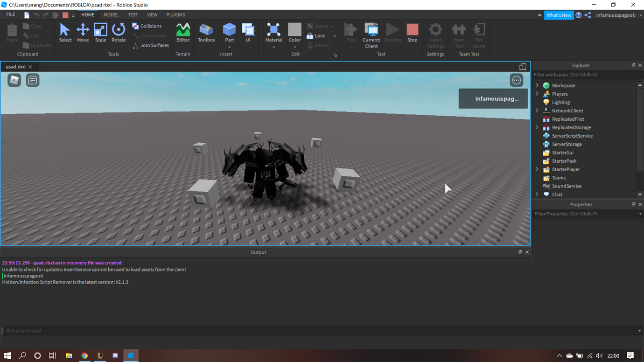Screen dimensions: 644x362
Task: Select the Rotate tool
Action: point(119,33)
